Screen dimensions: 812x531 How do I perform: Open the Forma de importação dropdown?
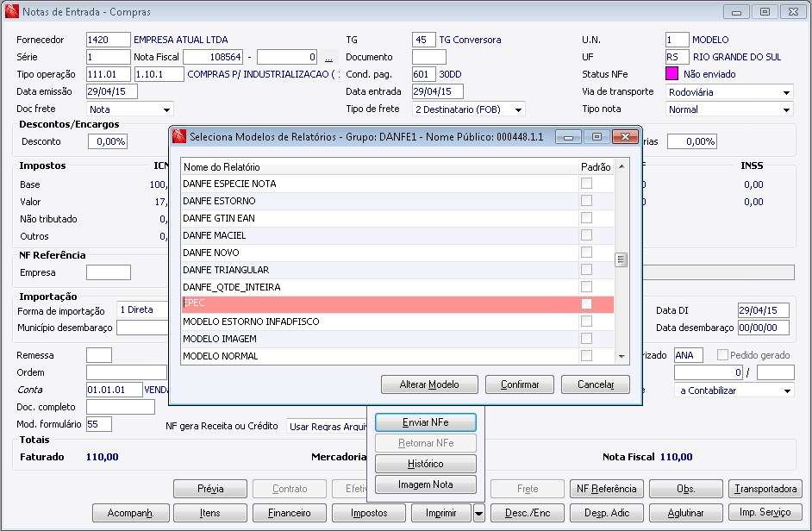point(143,309)
